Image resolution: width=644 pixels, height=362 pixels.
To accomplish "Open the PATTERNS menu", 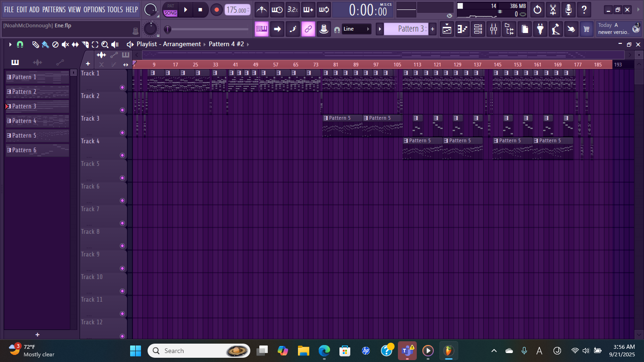I will (54, 9).
